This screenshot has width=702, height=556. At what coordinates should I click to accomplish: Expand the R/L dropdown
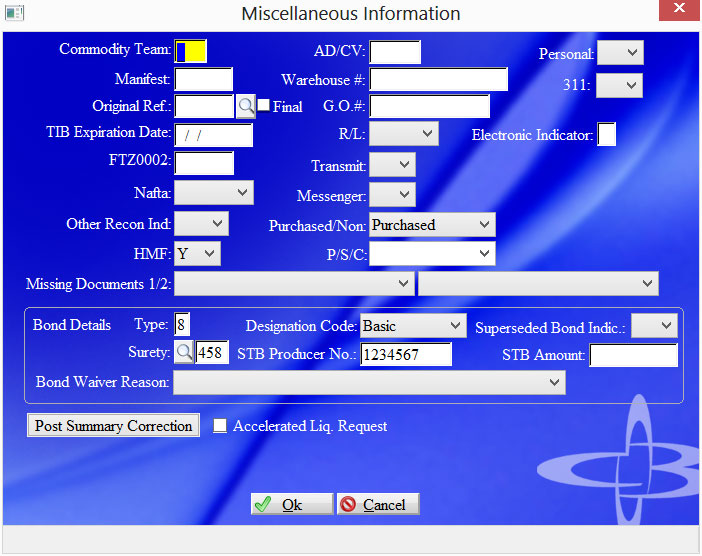[x=404, y=133]
